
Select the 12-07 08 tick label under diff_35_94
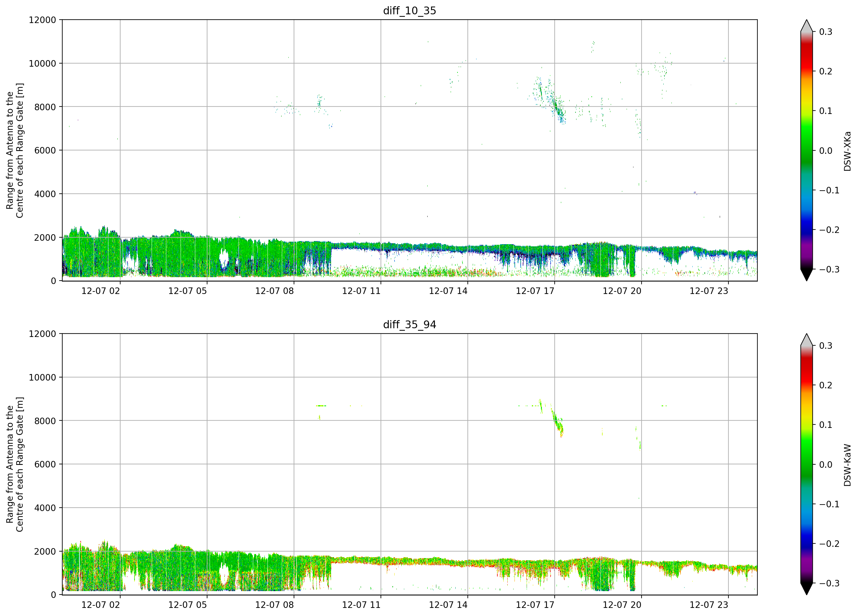(274, 605)
